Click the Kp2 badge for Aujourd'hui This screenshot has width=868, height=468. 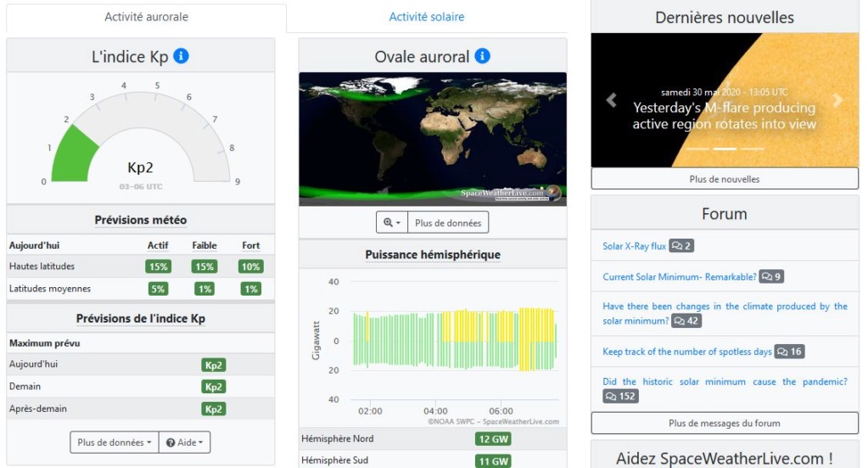214,365
